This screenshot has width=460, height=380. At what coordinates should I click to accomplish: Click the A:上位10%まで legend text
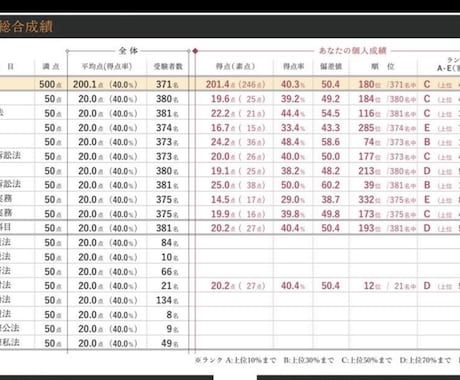[251, 360]
